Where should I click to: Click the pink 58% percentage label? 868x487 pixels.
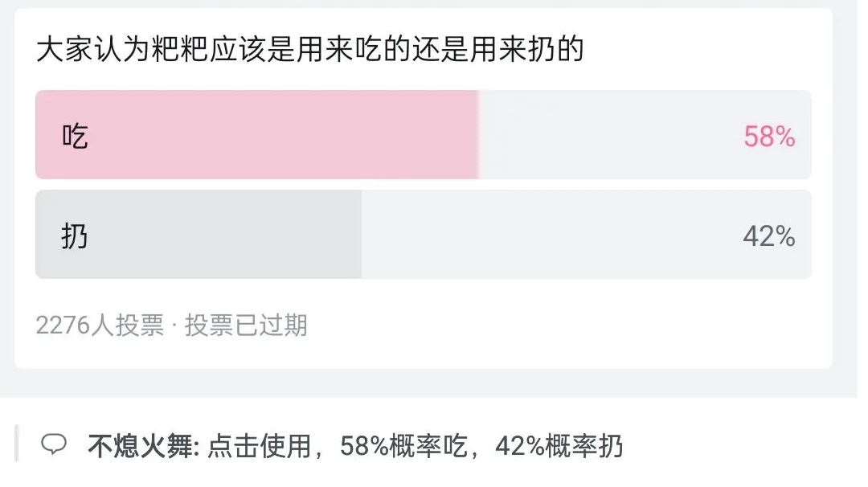(x=768, y=137)
